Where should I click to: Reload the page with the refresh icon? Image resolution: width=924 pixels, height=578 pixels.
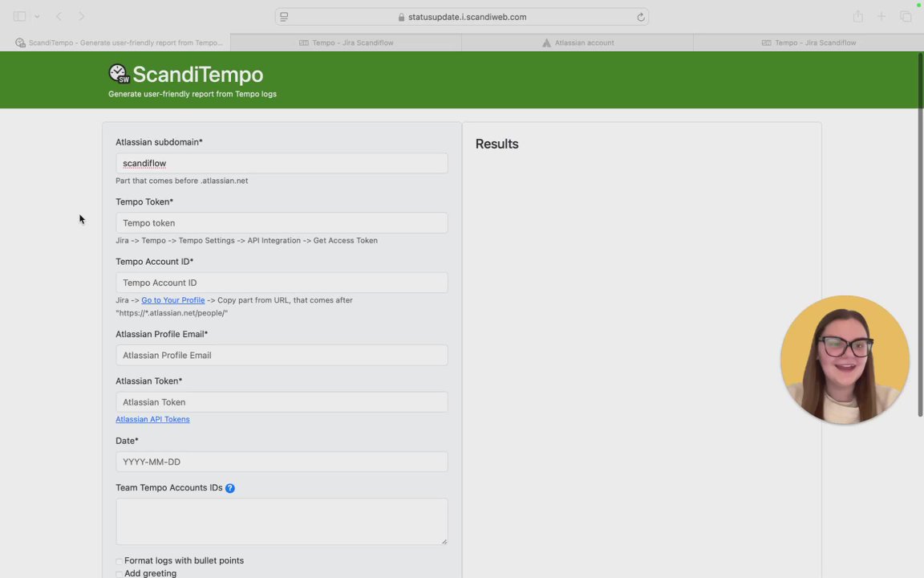tap(641, 17)
